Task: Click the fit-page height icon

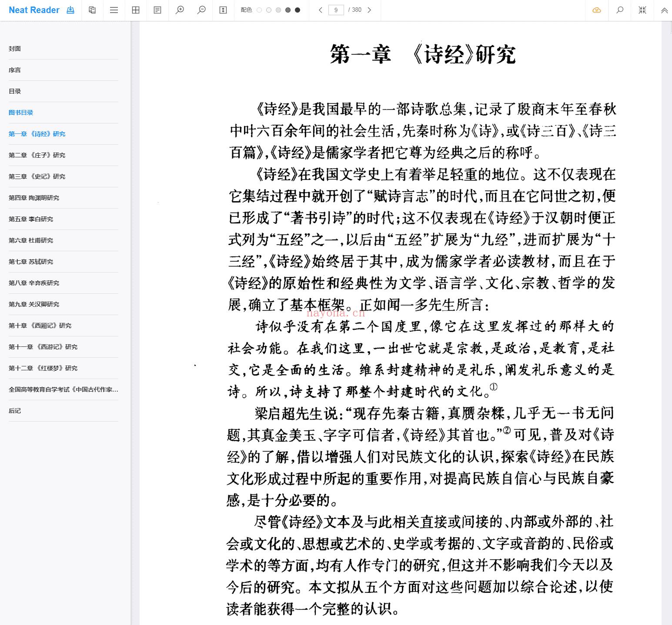Action: click(x=223, y=10)
